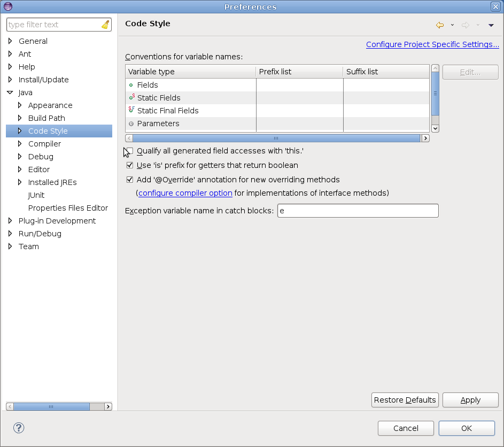Expand the General tree node
Viewport: 504px width, 447px height.
tap(10, 41)
